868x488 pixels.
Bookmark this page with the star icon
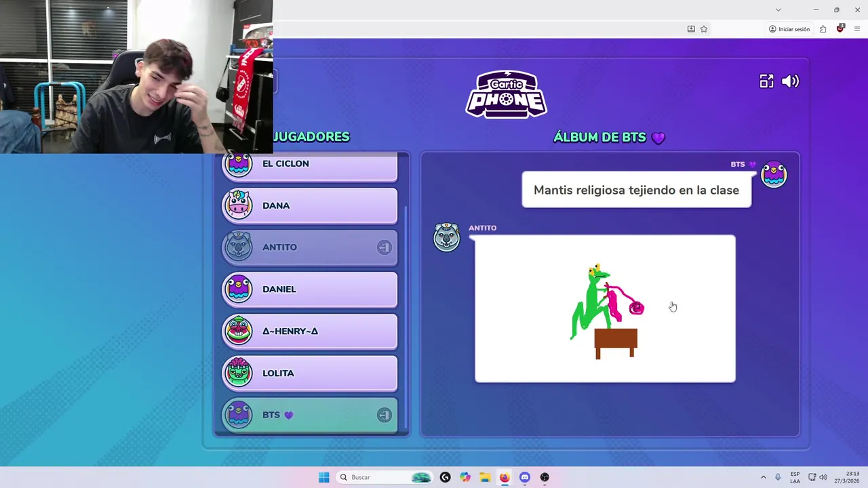704,29
